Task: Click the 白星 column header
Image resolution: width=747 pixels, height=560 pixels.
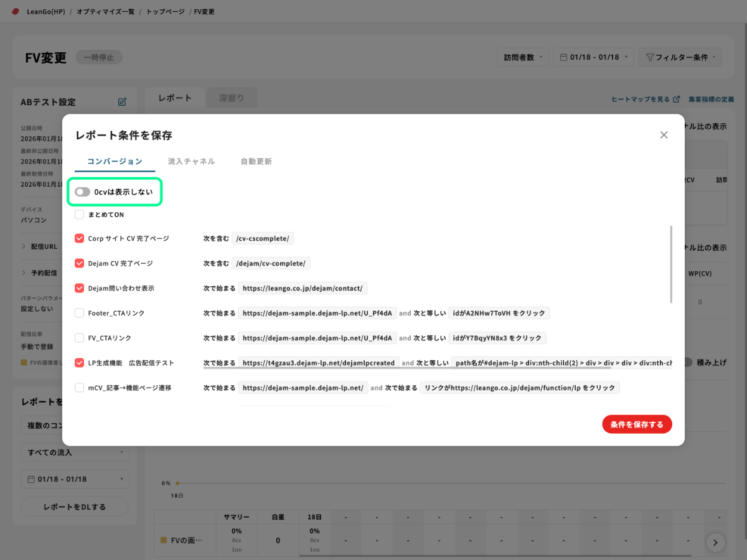Action: point(278,517)
